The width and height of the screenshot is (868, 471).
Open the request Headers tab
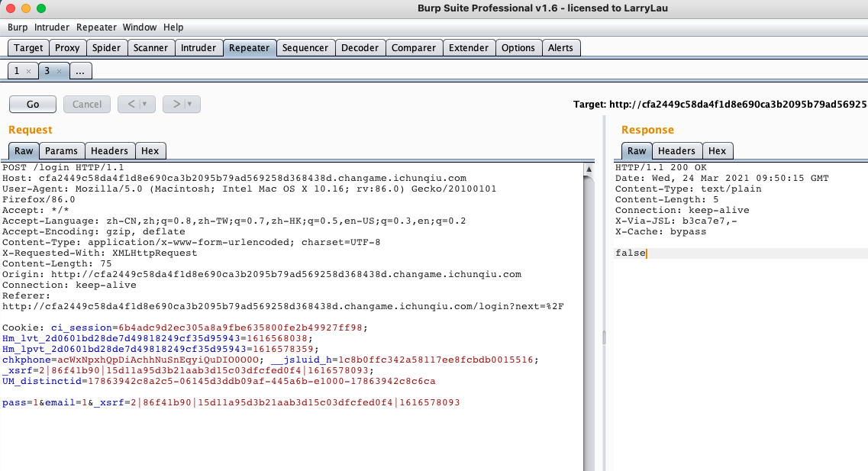tap(109, 150)
